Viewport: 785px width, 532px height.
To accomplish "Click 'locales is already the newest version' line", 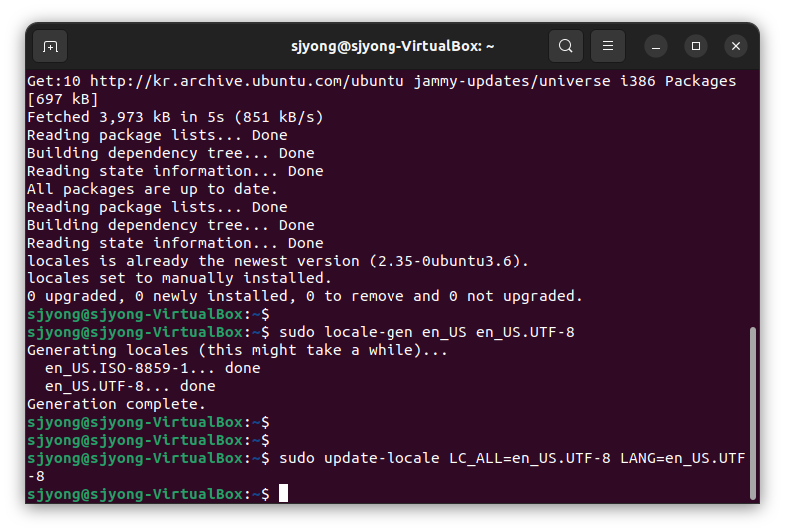I will tap(278, 261).
